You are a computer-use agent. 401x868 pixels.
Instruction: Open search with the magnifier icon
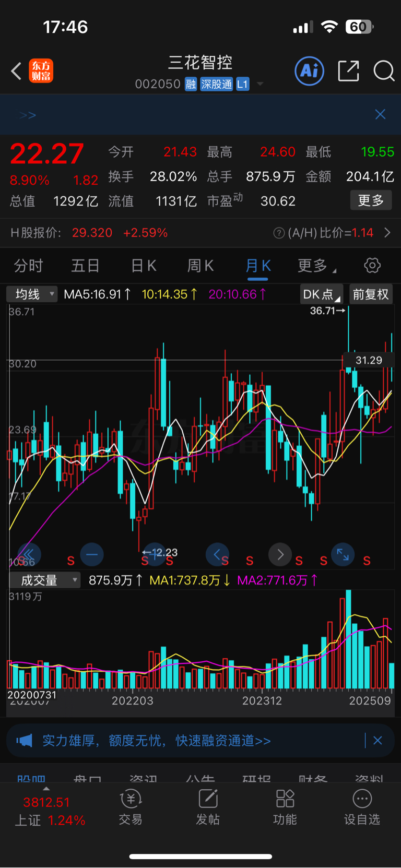(x=384, y=71)
